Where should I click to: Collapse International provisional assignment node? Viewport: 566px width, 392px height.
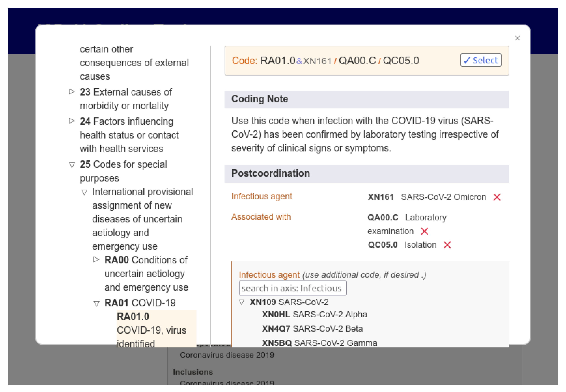84,192
